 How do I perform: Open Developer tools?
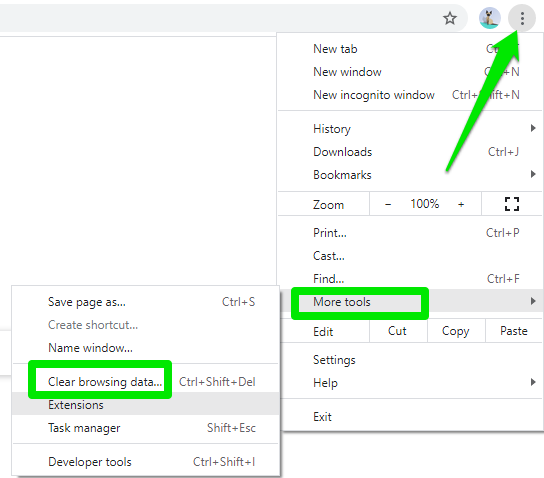click(x=146, y=462)
